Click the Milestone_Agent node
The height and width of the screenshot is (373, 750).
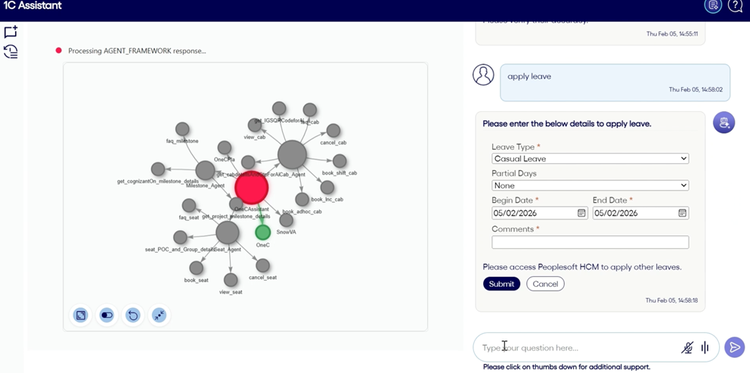[205, 170]
